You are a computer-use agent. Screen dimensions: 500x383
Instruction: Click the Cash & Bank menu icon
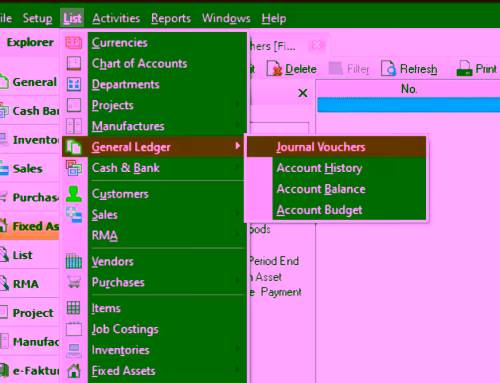coord(74,168)
